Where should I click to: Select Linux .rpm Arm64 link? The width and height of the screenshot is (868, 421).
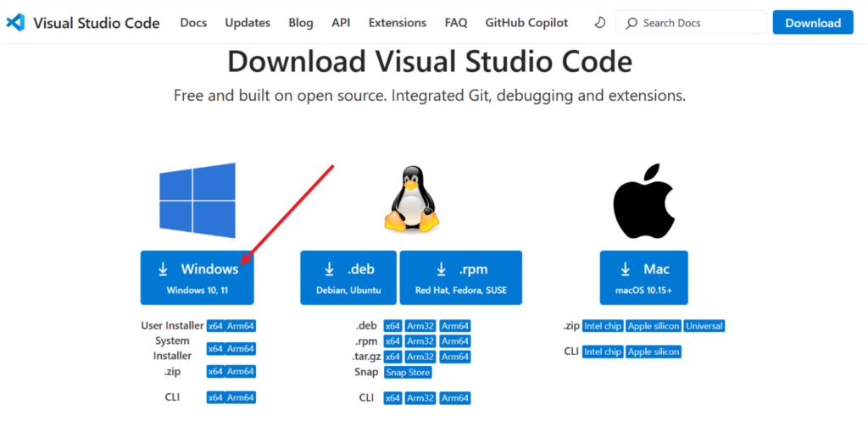455,341
